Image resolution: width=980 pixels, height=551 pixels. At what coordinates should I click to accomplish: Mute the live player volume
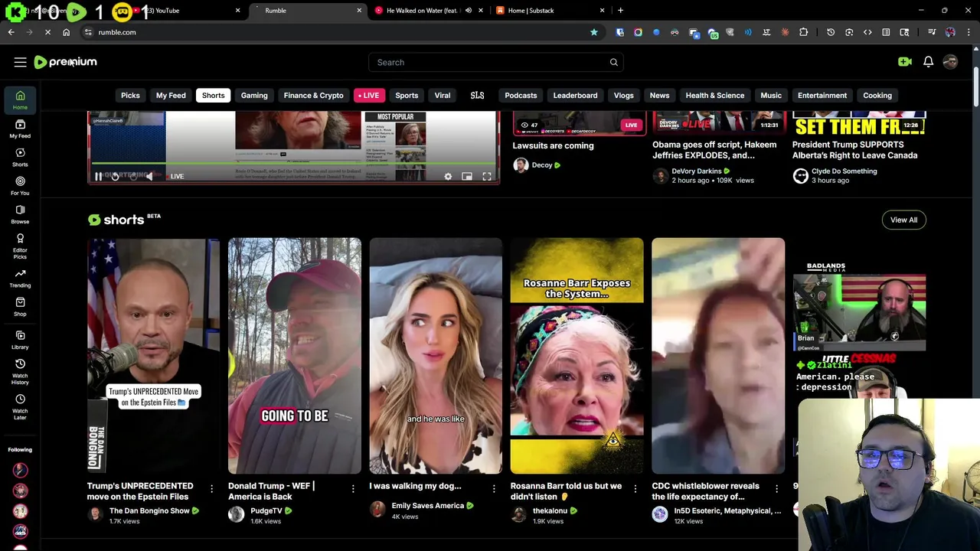(149, 177)
